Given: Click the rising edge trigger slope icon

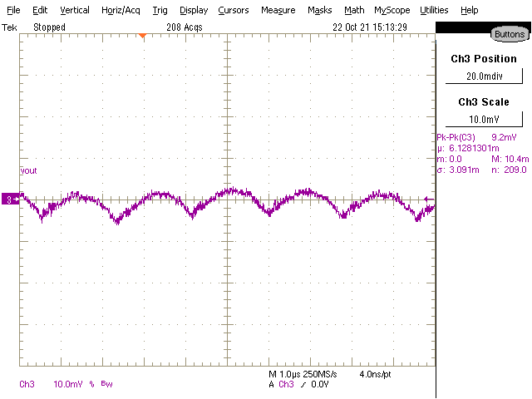Looking at the screenshot, I should click(303, 384).
